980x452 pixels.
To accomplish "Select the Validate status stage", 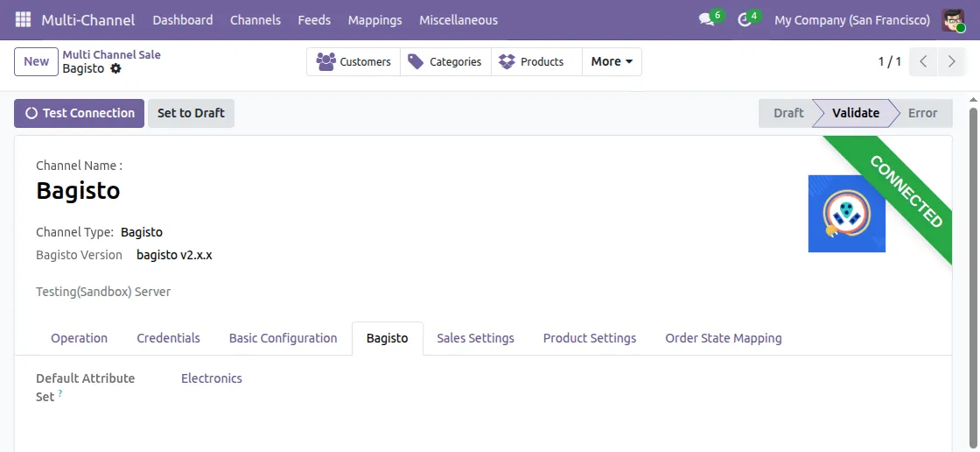I will point(856,113).
